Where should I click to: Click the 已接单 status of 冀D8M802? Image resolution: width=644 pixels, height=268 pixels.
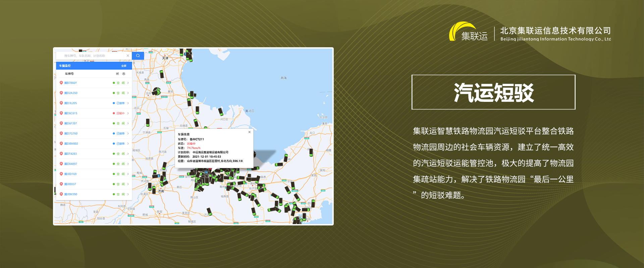click(120, 144)
